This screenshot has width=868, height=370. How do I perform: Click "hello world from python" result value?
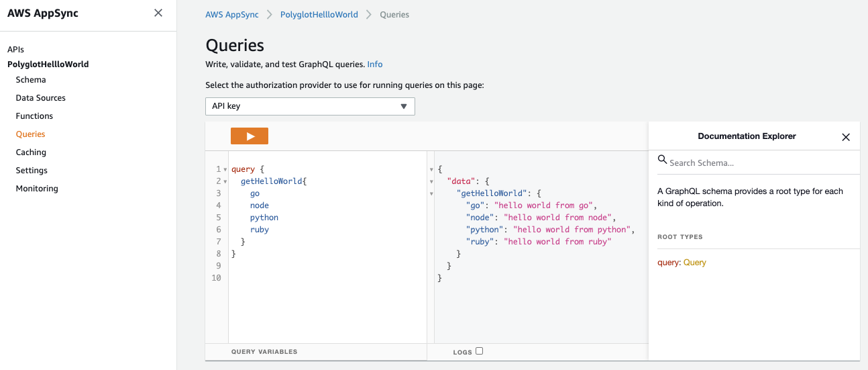574,230
